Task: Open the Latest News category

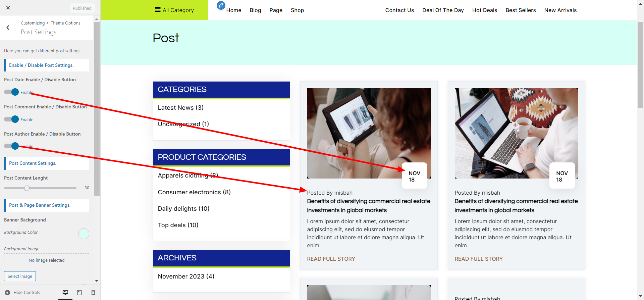Action: point(180,108)
